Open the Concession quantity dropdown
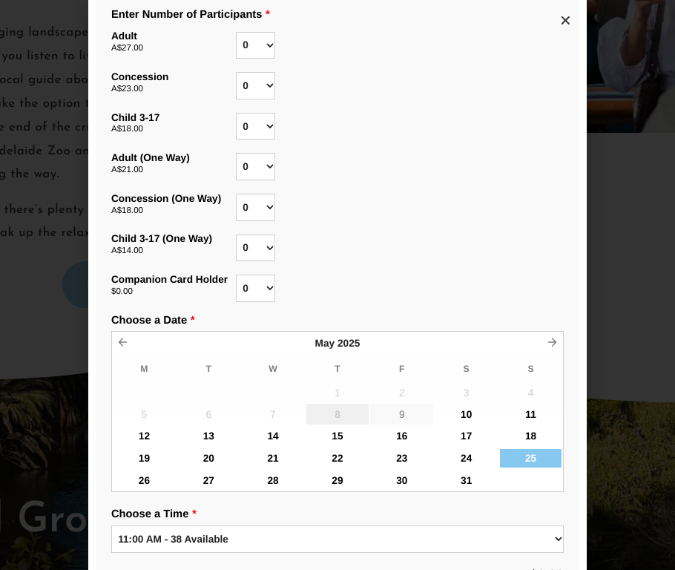 (x=255, y=86)
